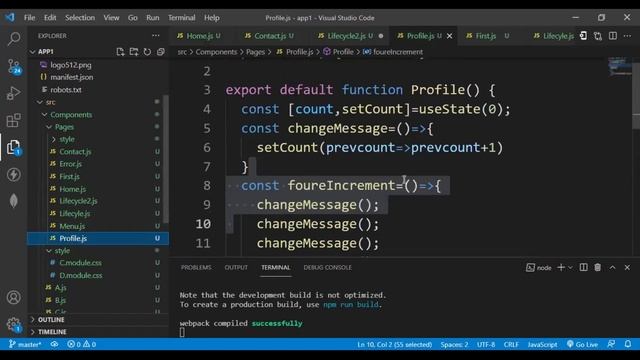Open the new terminal profile dropdown arrow
Screen dimensions: 640x360
[571, 267]
